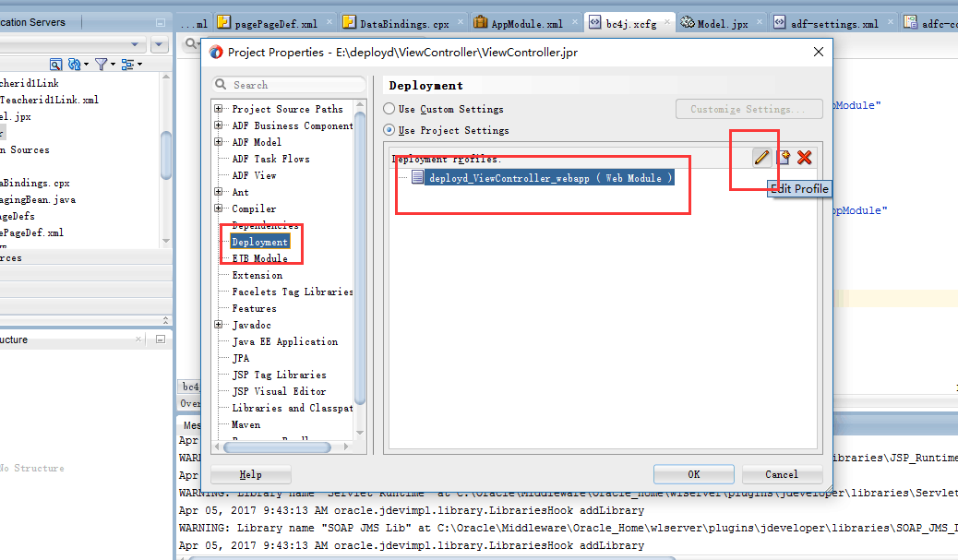Select JSP Tag Libraries tree item
958x560 pixels.
click(x=280, y=375)
